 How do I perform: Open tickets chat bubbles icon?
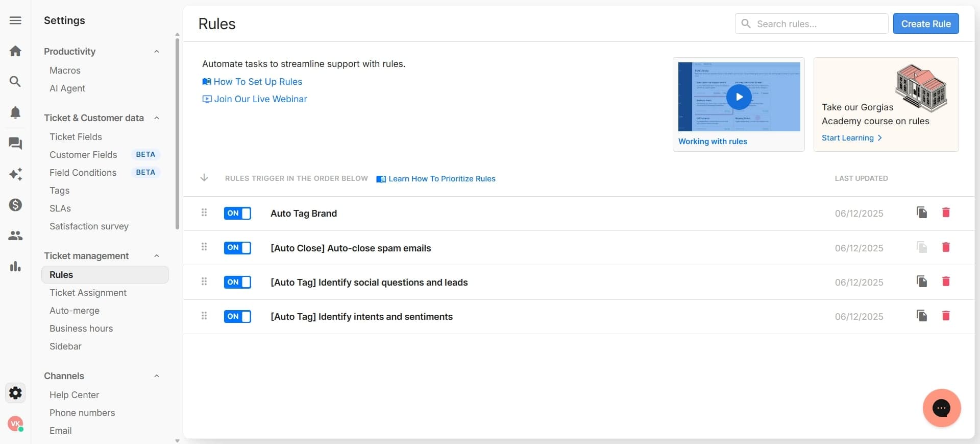(15, 144)
